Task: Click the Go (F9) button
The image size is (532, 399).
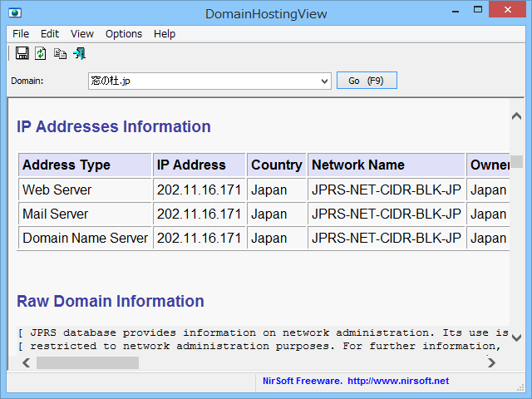Action: (367, 81)
